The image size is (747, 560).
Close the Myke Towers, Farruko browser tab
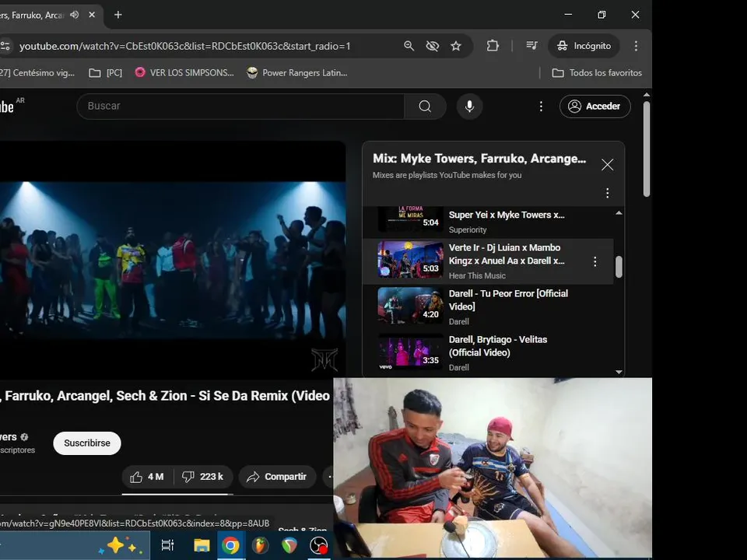point(92,15)
